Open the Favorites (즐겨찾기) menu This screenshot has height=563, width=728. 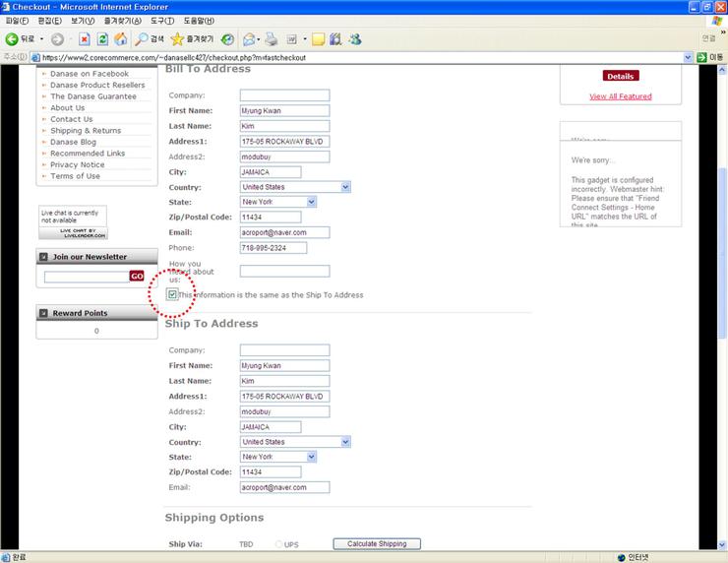[x=123, y=21]
